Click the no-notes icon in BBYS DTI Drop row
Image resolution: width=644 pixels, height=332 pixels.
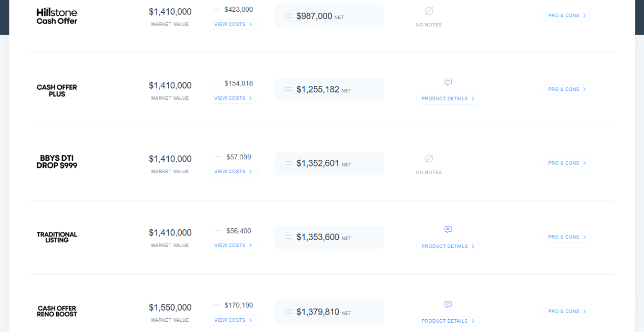pos(429,158)
